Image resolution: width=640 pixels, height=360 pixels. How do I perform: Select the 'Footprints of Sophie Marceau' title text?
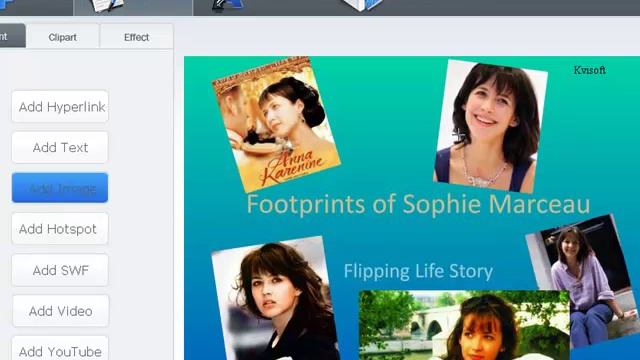point(418,204)
